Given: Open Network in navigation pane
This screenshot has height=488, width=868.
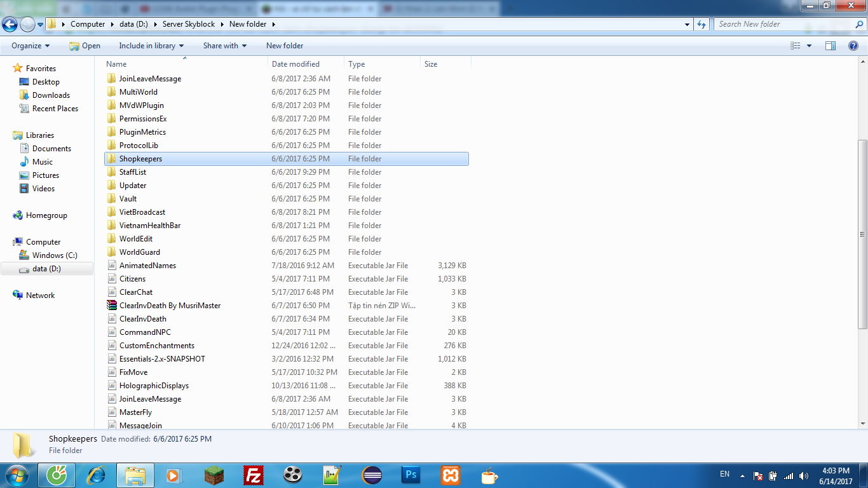Looking at the screenshot, I should 40,295.
